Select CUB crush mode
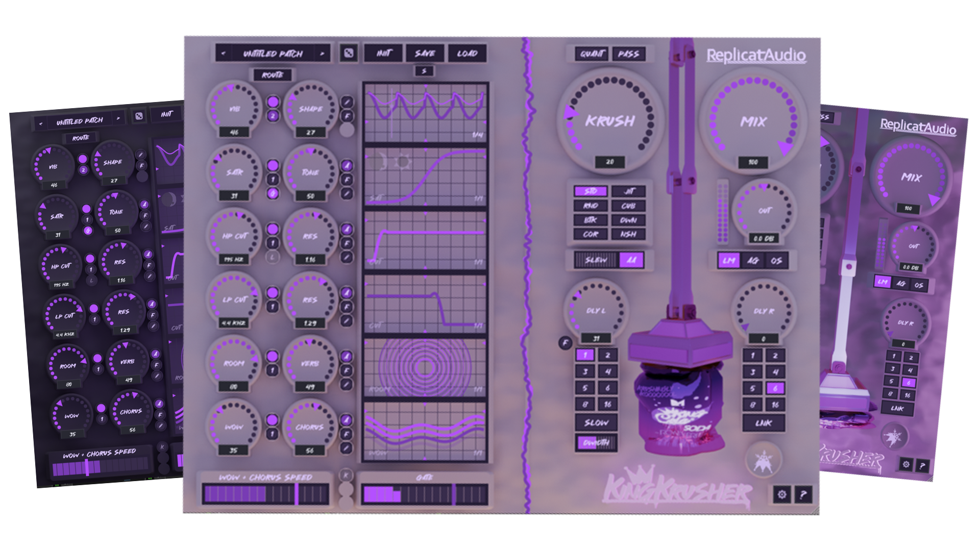Image resolution: width=980 pixels, height=551 pixels. pos(629,206)
